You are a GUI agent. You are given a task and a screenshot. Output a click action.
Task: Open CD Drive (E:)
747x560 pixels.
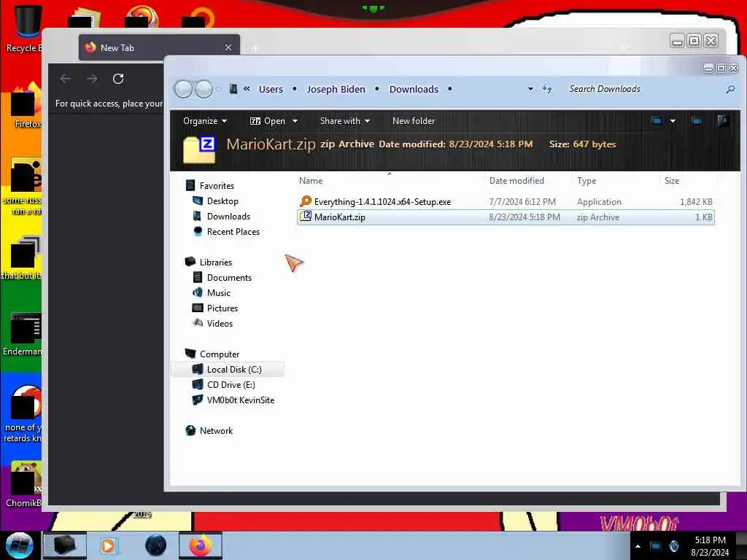231,385
